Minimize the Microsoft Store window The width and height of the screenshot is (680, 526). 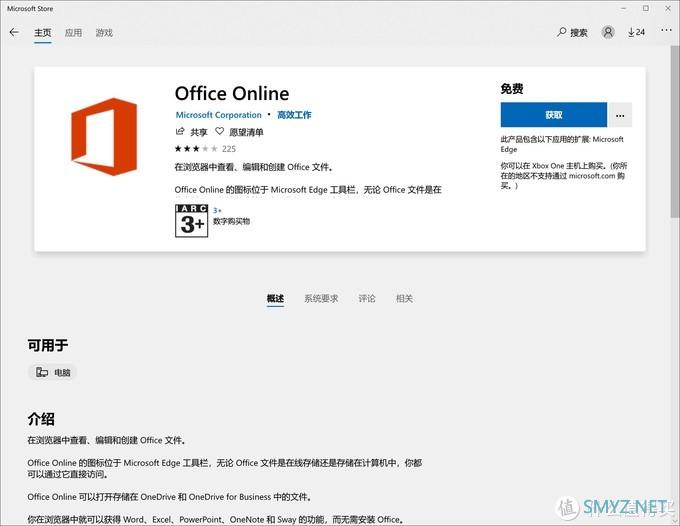coord(624,8)
